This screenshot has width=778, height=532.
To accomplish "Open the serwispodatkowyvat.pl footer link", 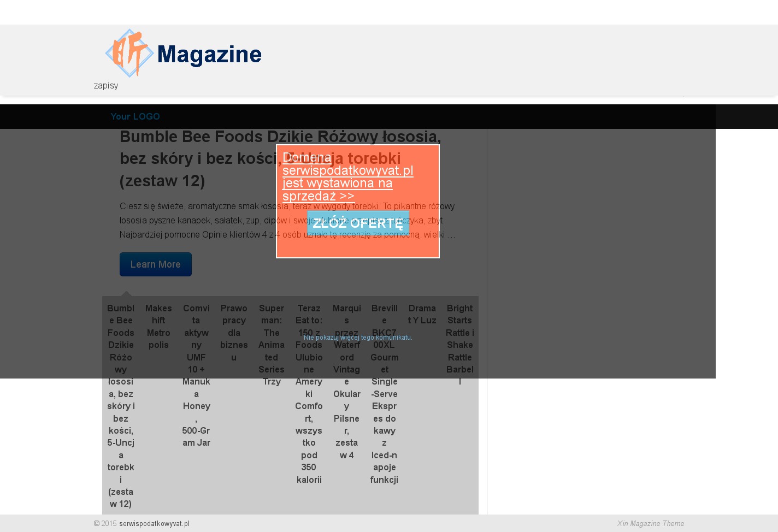I will (154, 523).
